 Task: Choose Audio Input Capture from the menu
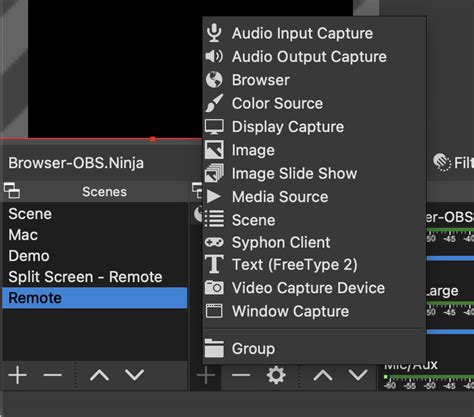click(x=314, y=33)
